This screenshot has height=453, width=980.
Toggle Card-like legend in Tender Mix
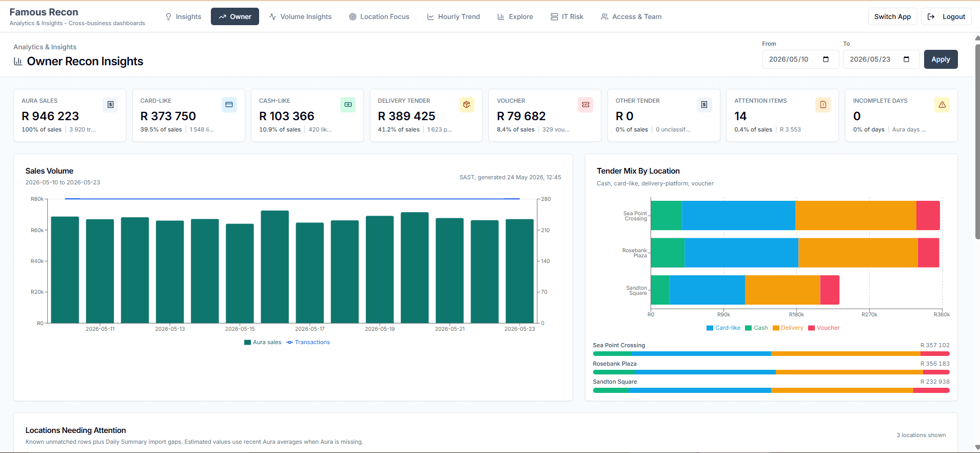click(x=723, y=328)
